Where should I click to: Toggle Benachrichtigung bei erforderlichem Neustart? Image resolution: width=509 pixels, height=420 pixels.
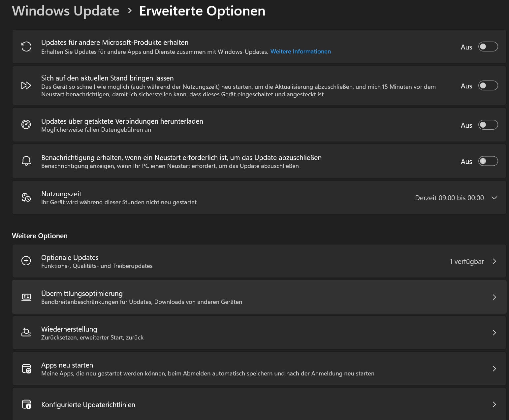click(x=488, y=161)
